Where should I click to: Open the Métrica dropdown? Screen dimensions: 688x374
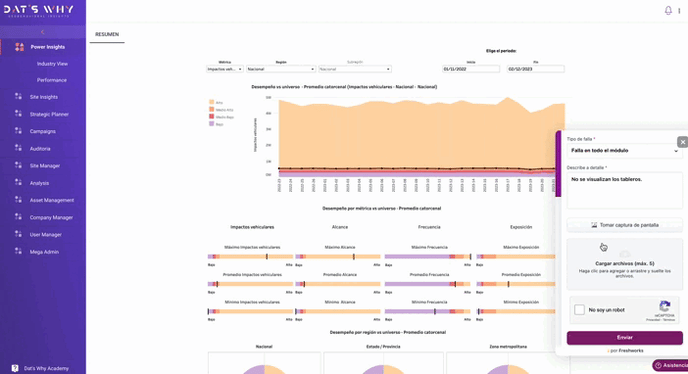click(225, 69)
